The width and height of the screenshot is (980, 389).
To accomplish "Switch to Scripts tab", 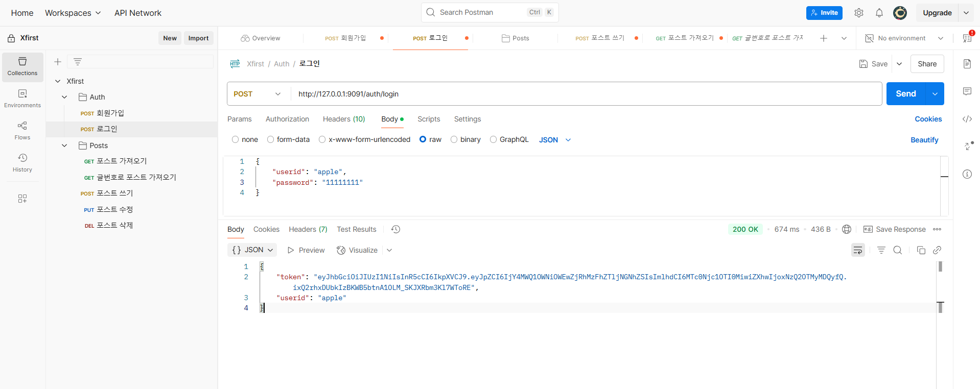I will point(429,119).
